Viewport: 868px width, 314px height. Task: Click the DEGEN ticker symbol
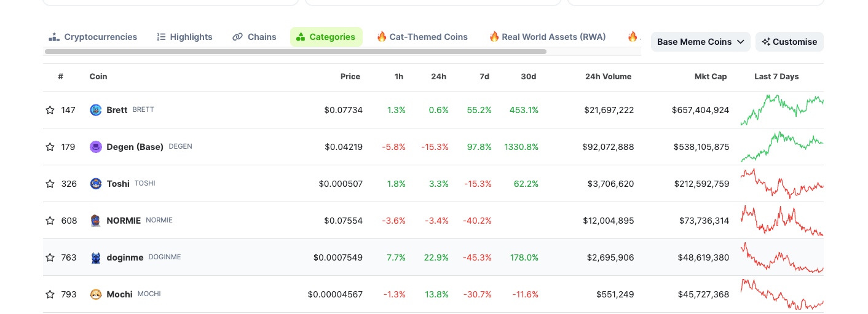point(181,146)
